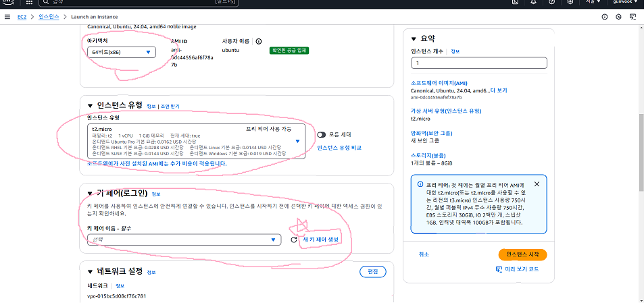Viewport: 644px width, 307px height.
Task: Click the 프리 티어 사용 가능 label
Action: (x=268, y=129)
